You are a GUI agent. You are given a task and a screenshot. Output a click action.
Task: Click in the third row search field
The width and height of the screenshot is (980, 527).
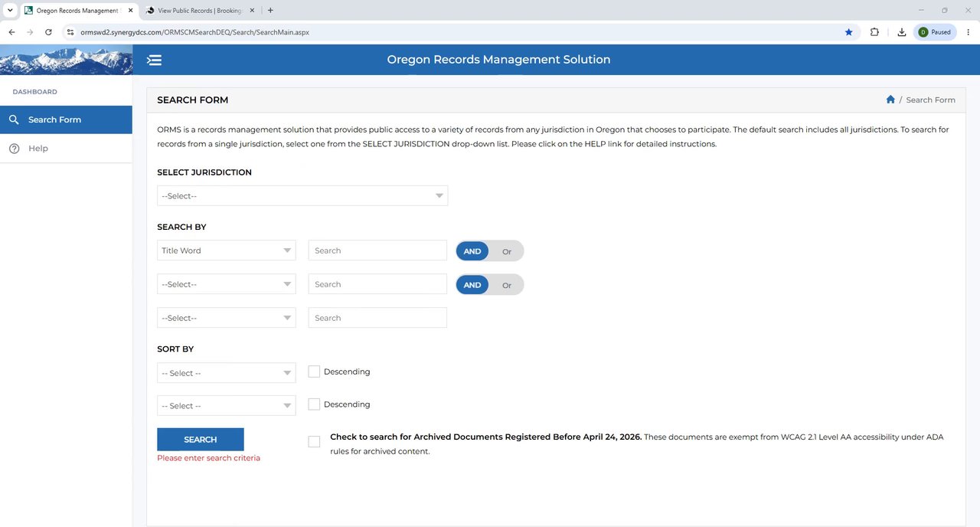tap(377, 318)
